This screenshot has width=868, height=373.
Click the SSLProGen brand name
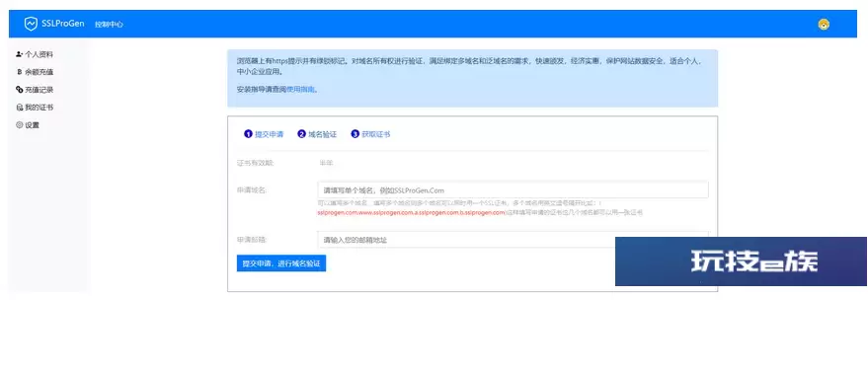pos(62,24)
